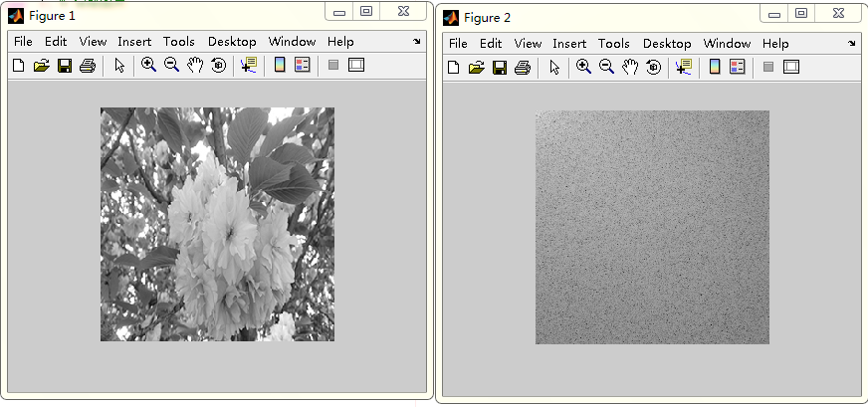Close the Figure 1 window

click(x=404, y=12)
